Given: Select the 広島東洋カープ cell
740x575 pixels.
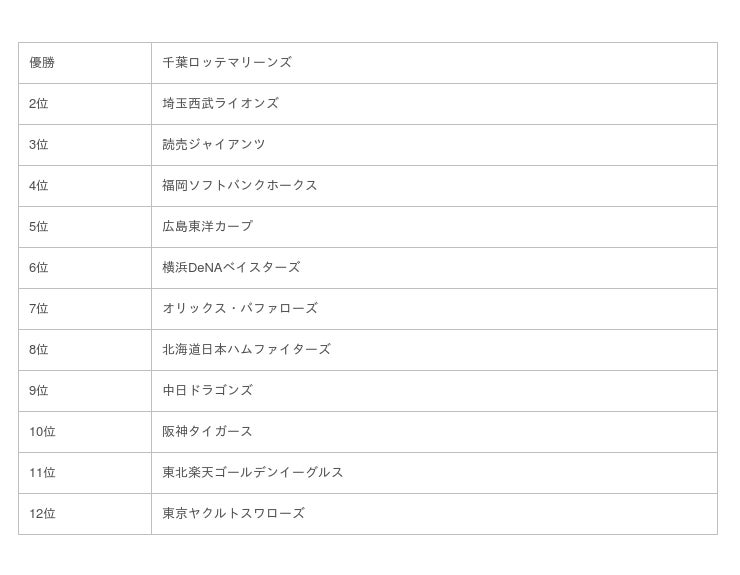Looking at the screenshot, I should (208, 227).
